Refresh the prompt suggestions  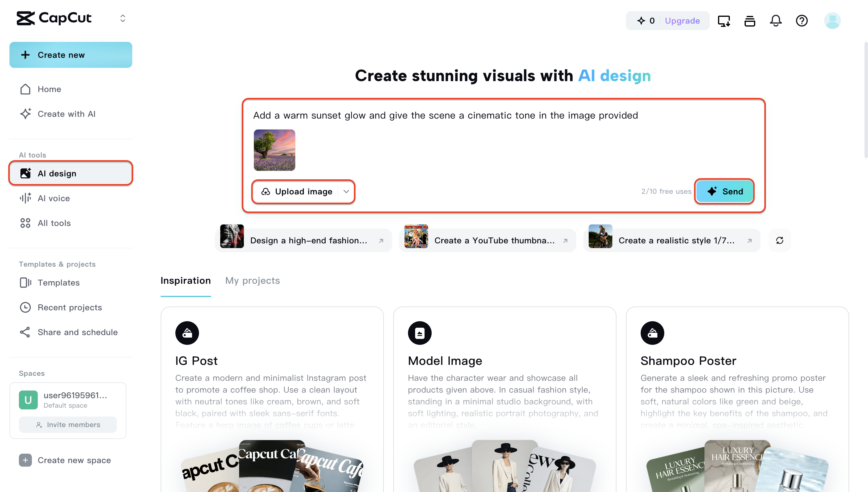[x=779, y=240]
